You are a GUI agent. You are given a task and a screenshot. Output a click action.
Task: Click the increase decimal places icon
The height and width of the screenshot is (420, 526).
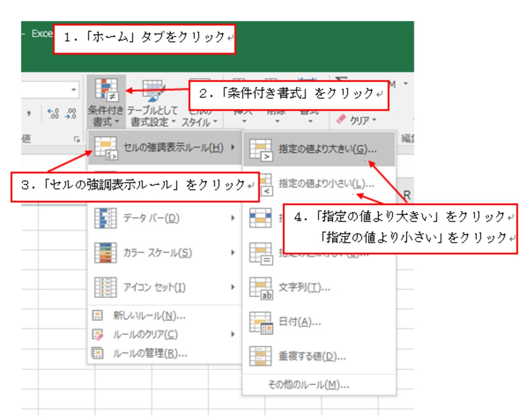[x=53, y=113]
